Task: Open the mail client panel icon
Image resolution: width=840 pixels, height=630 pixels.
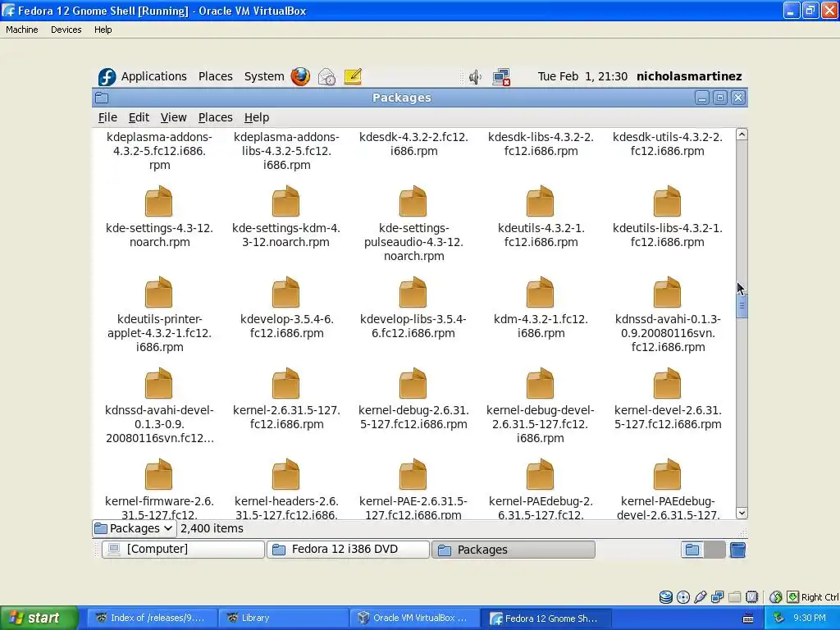Action: 326,76
